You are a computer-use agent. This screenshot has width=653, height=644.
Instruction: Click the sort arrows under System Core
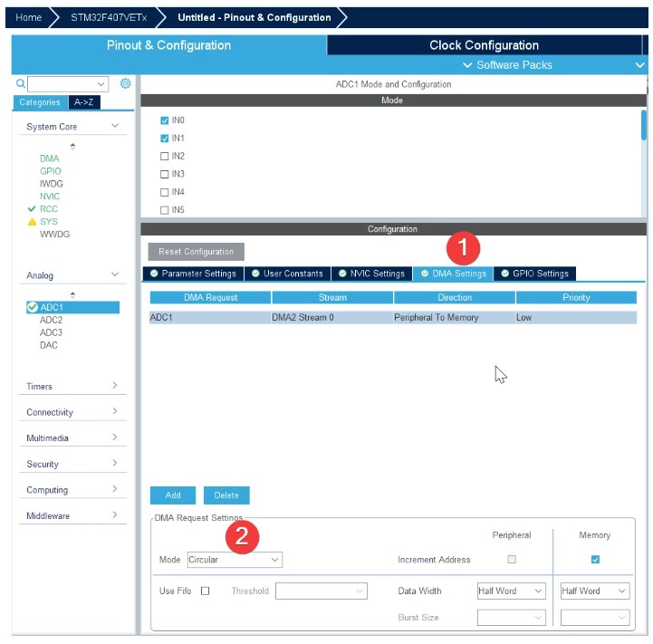(x=72, y=146)
